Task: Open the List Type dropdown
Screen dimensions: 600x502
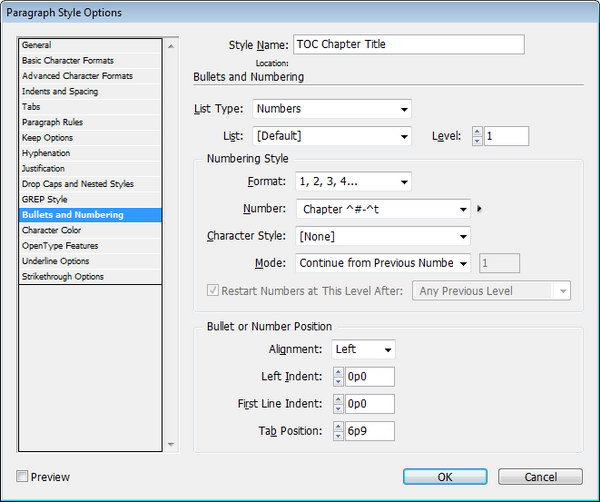Action: point(332,109)
